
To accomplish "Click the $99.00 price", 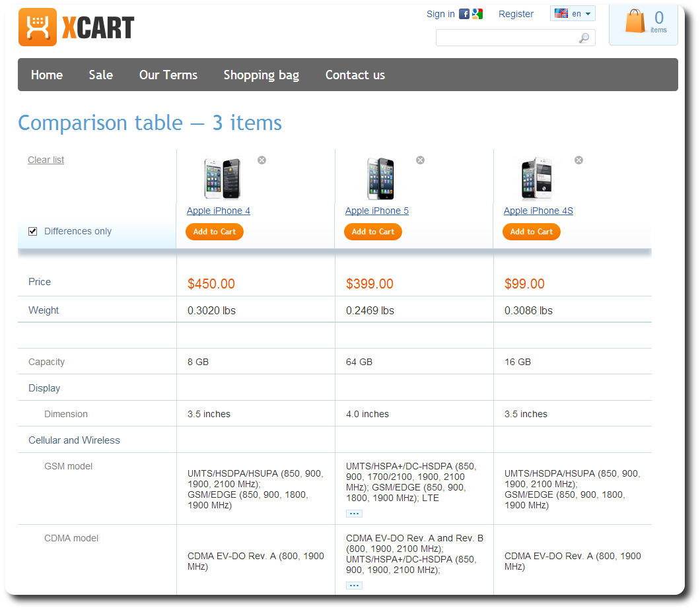I will click(x=524, y=284).
